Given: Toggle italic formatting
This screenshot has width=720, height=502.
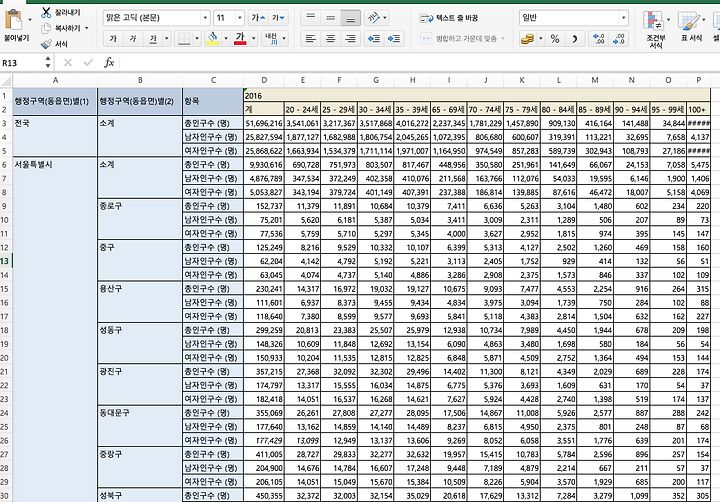Looking at the screenshot, I should 133,39.
